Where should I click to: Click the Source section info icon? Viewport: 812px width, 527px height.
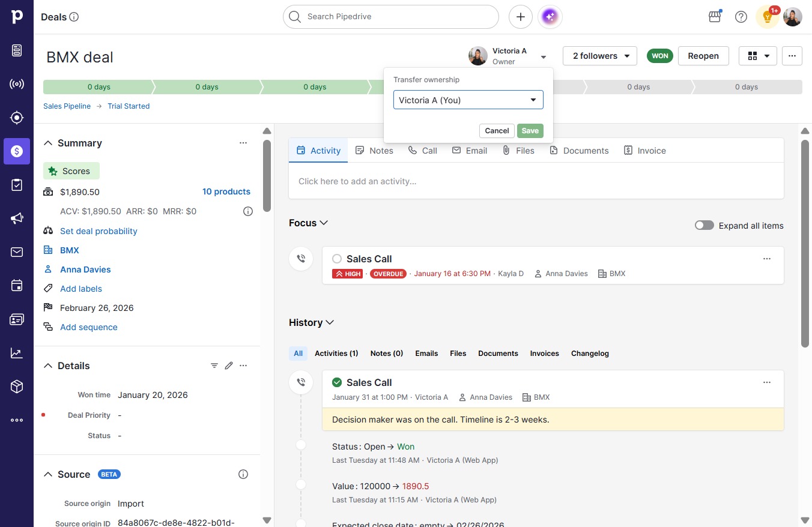click(x=243, y=474)
